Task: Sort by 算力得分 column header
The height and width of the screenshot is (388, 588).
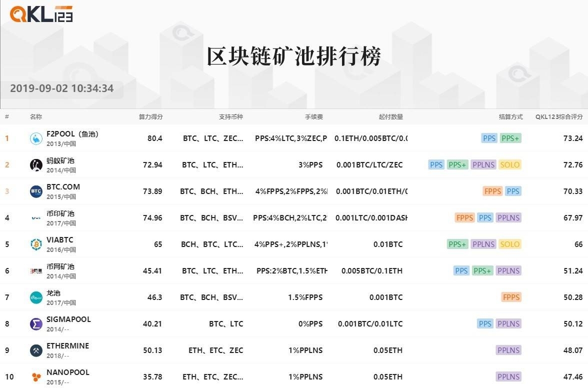Action: [151, 116]
